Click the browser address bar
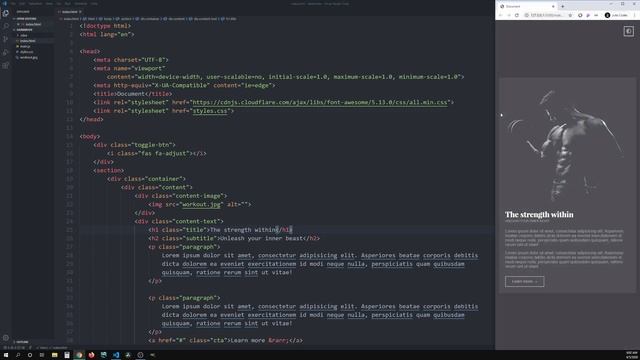640x360 pixels. tap(547, 15)
